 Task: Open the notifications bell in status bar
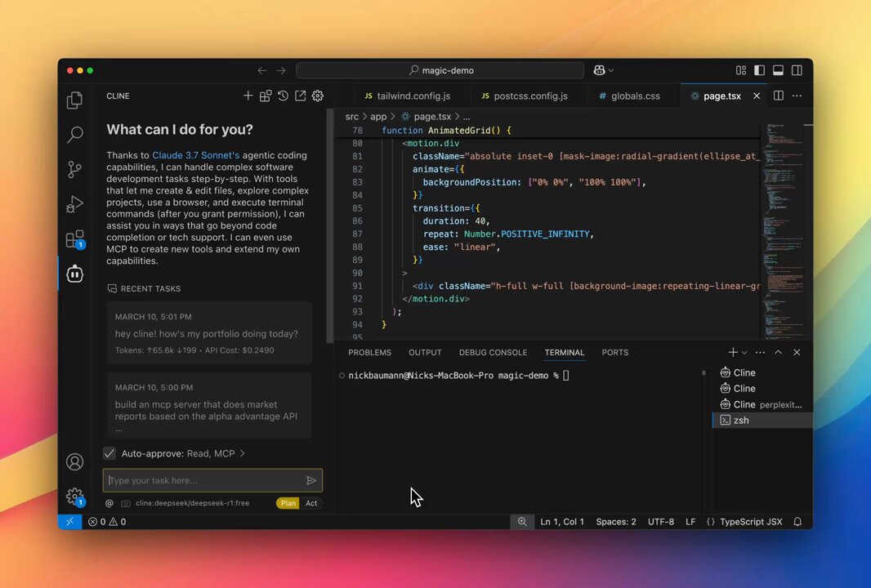[x=797, y=522]
